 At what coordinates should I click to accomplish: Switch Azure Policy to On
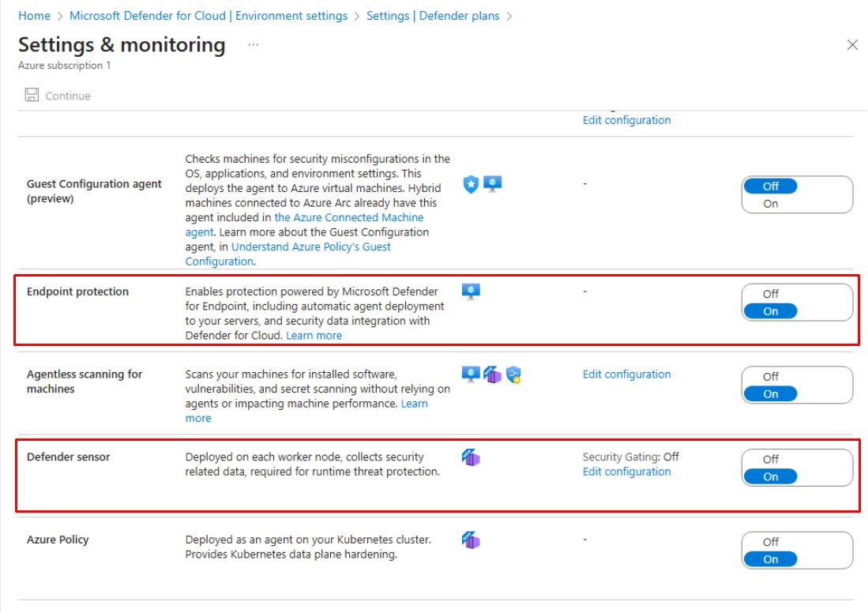770,559
